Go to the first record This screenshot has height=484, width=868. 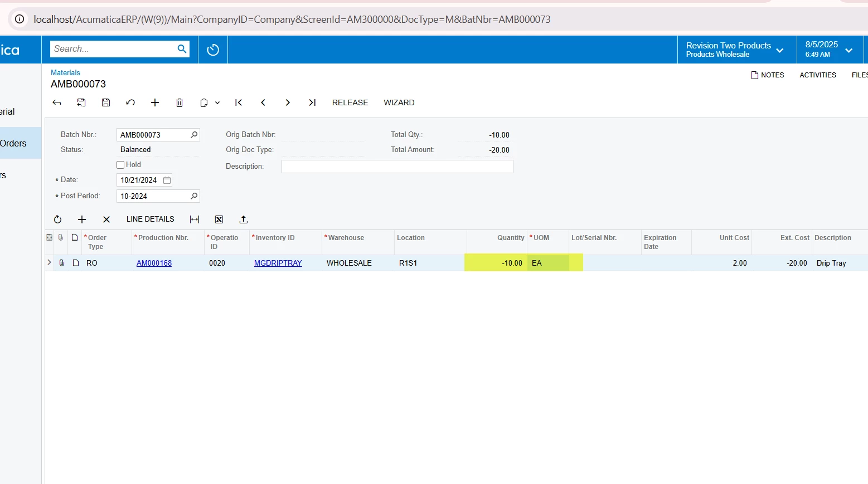coord(239,102)
